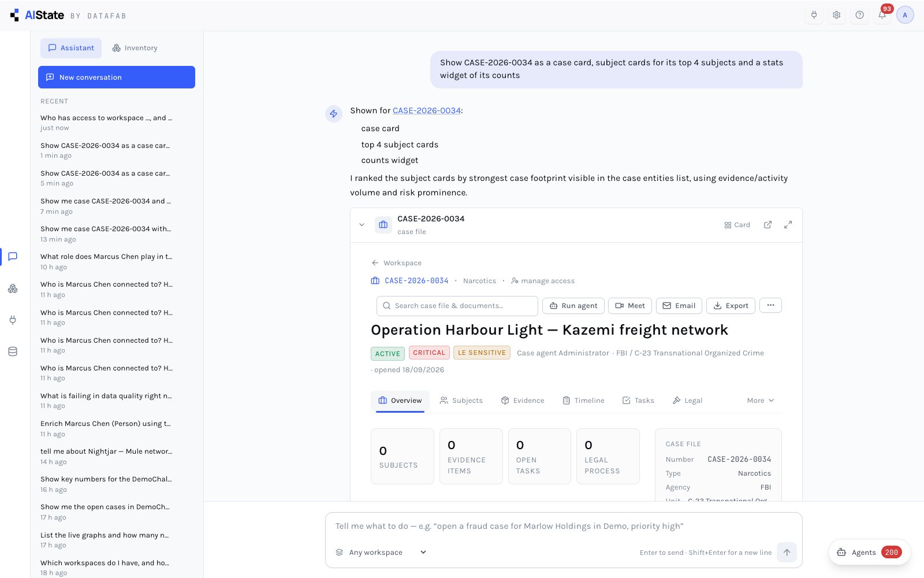Expand the More tabs dropdown

coord(761,401)
